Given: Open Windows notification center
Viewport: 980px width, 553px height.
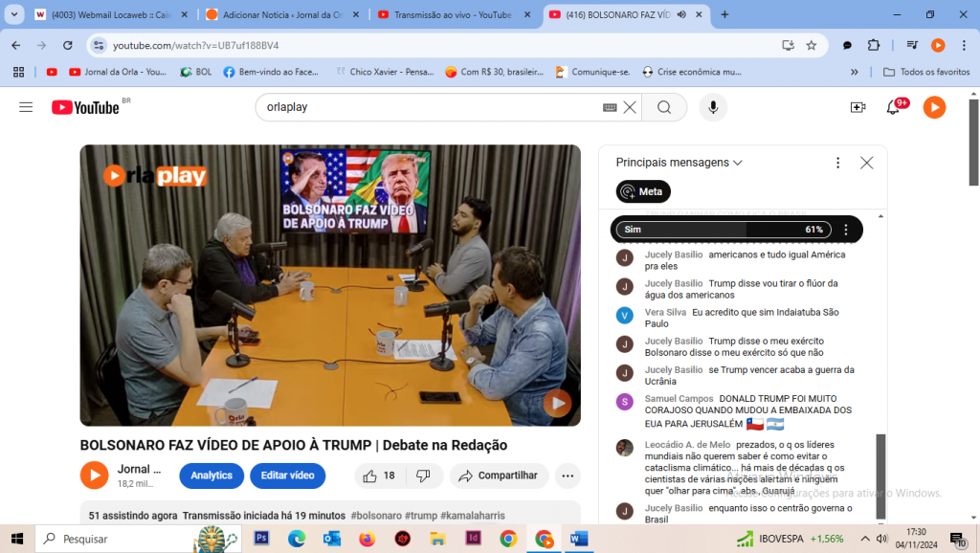Looking at the screenshot, I should point(958,540).
